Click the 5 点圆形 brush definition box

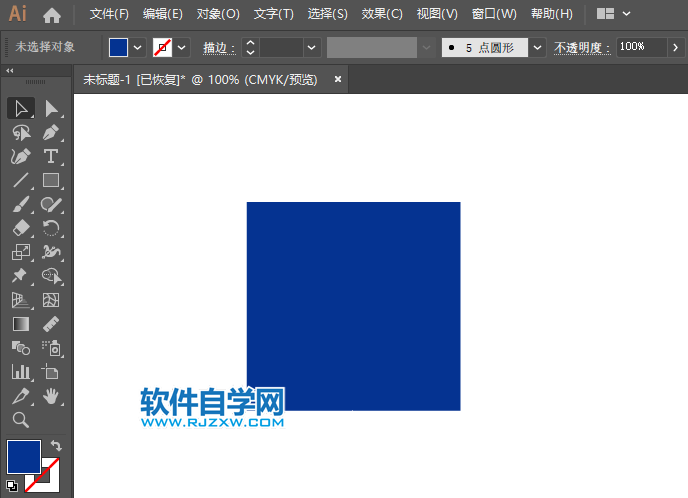485,47
